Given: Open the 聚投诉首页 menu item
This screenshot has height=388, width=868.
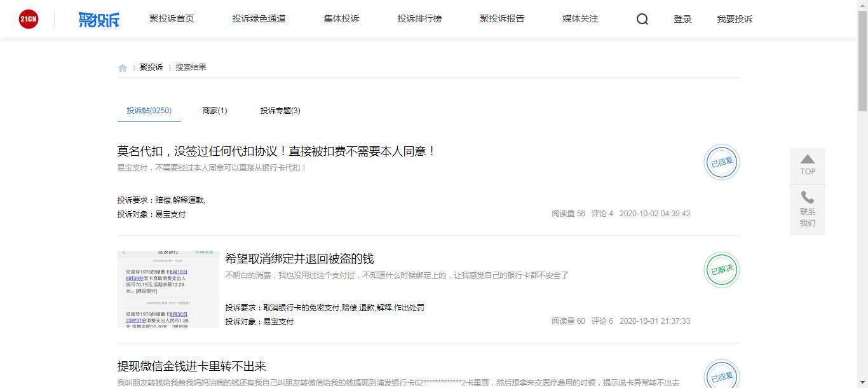Looking at the screenshot, I should point(170,19).
